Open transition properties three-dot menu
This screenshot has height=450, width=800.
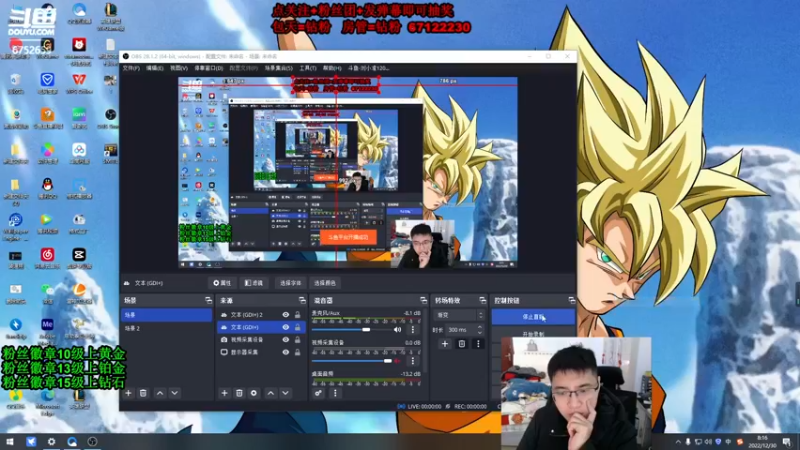(478, 344)
